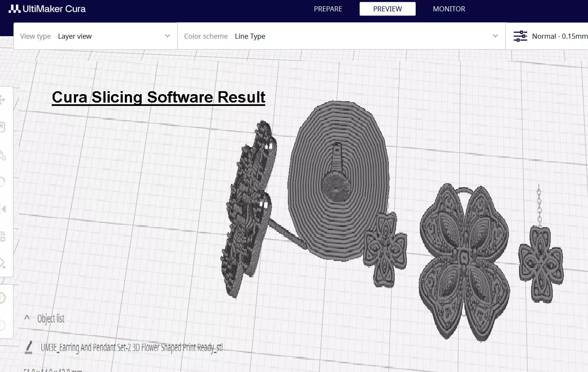Select the Mirror tool in left toolbar

tap(2, 209)
